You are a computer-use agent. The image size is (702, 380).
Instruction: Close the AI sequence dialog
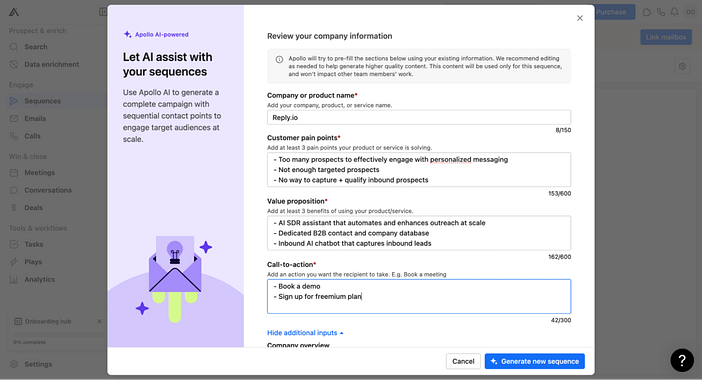click(x=580, y=18)
